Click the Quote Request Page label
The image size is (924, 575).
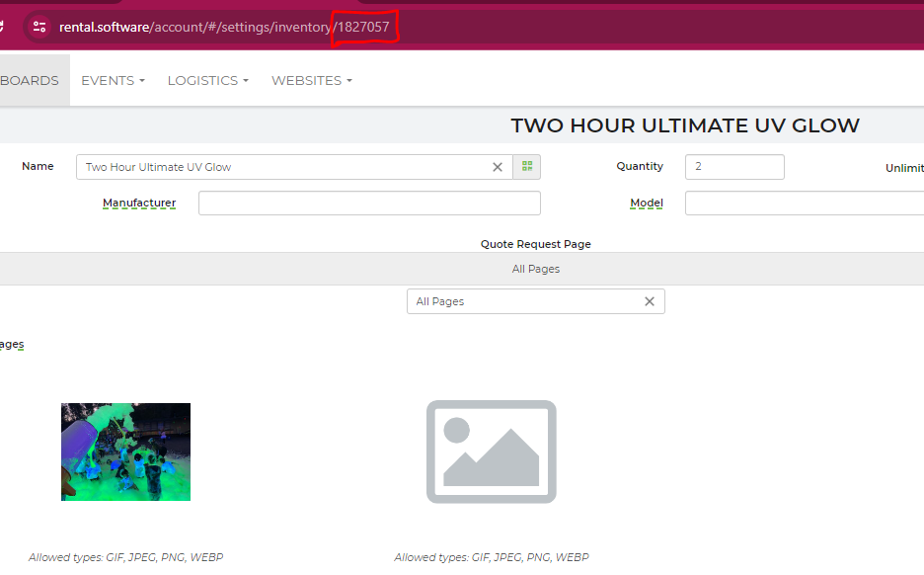coord(535,244)
